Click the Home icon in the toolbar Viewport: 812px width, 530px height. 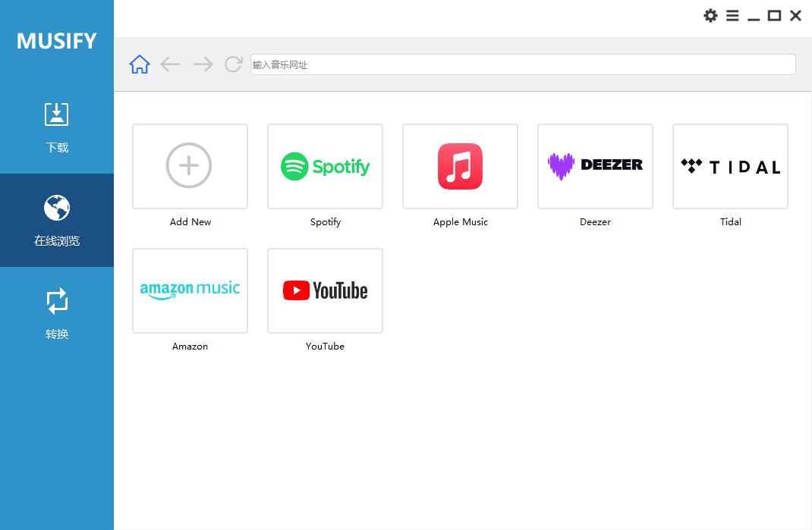click(x=139, y=64)
